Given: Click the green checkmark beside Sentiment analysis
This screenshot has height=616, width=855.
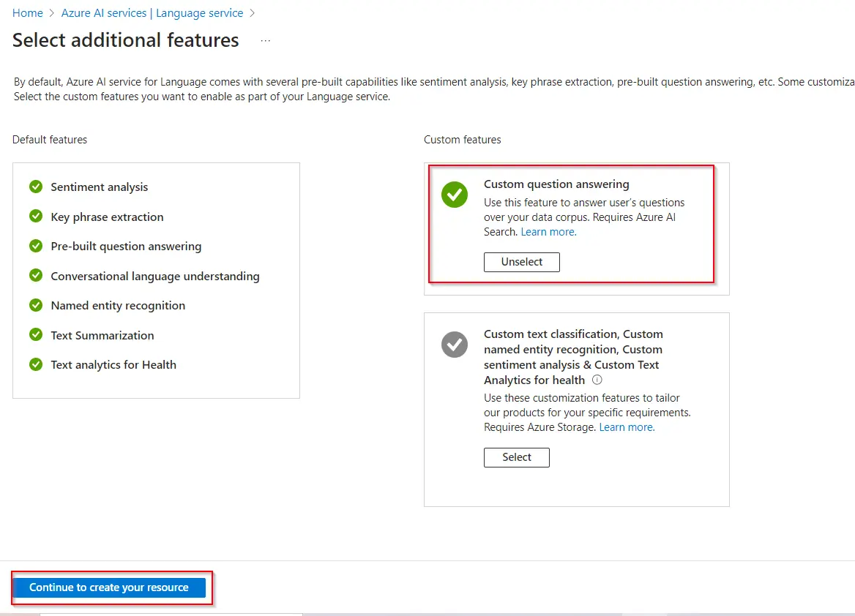Looking at the screenshot, I should [35, 187].
